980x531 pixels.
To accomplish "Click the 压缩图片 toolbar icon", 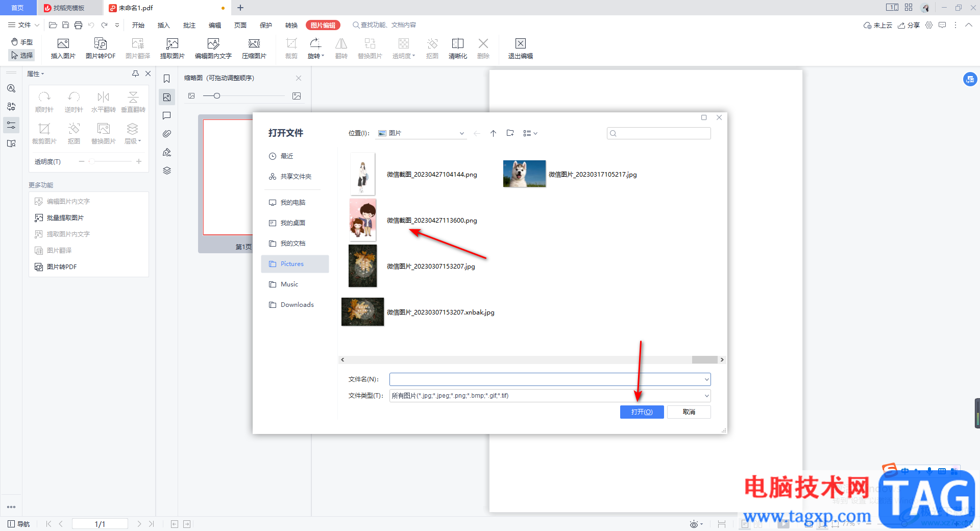I will [254, 49].
